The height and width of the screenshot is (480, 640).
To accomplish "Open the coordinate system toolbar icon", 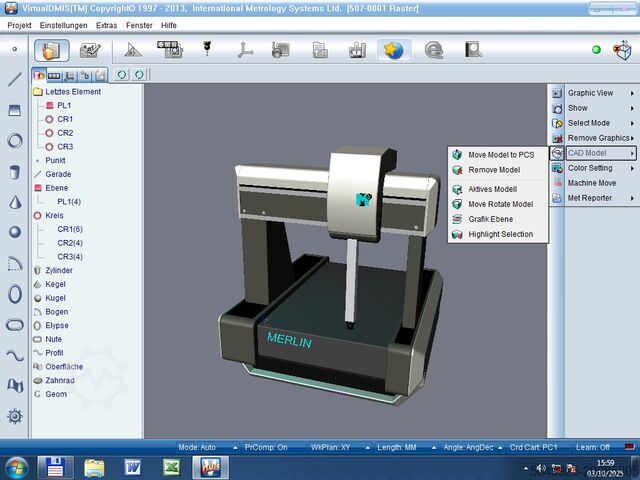I will pos(245,50).
